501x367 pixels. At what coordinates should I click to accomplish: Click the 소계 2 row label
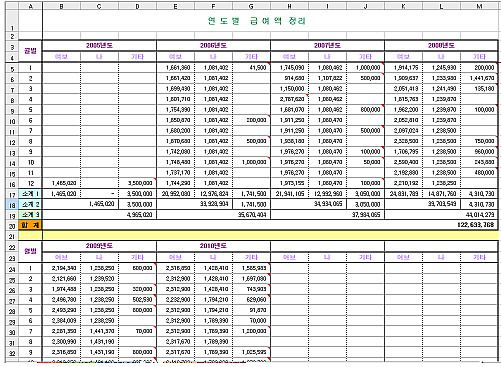(30, 204)
